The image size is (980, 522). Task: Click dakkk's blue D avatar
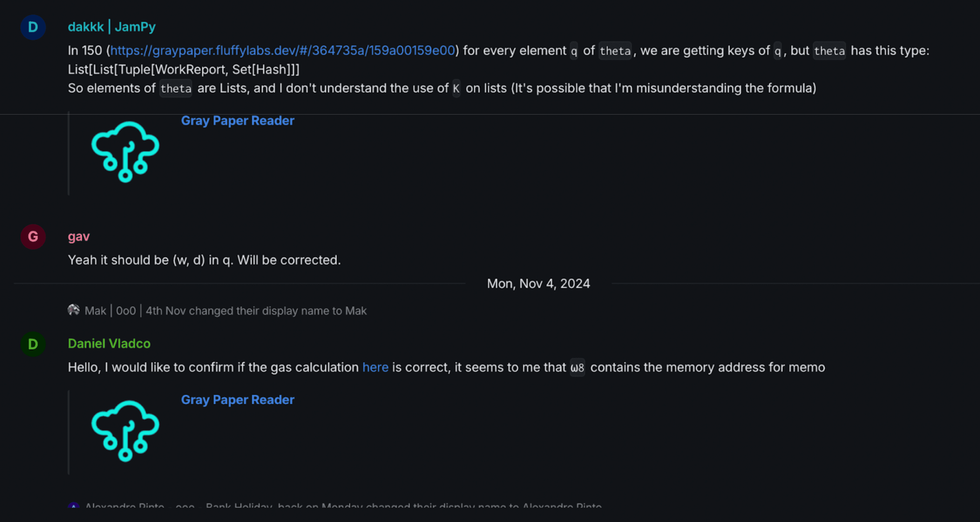[x=33, y=28]
